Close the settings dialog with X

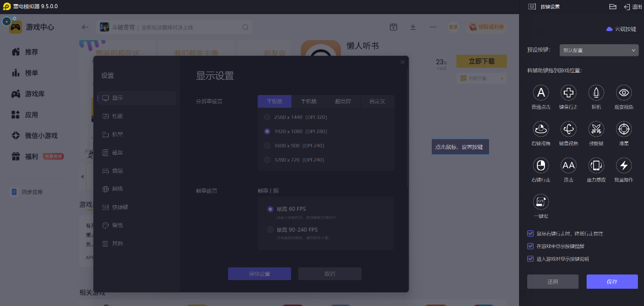403,62
